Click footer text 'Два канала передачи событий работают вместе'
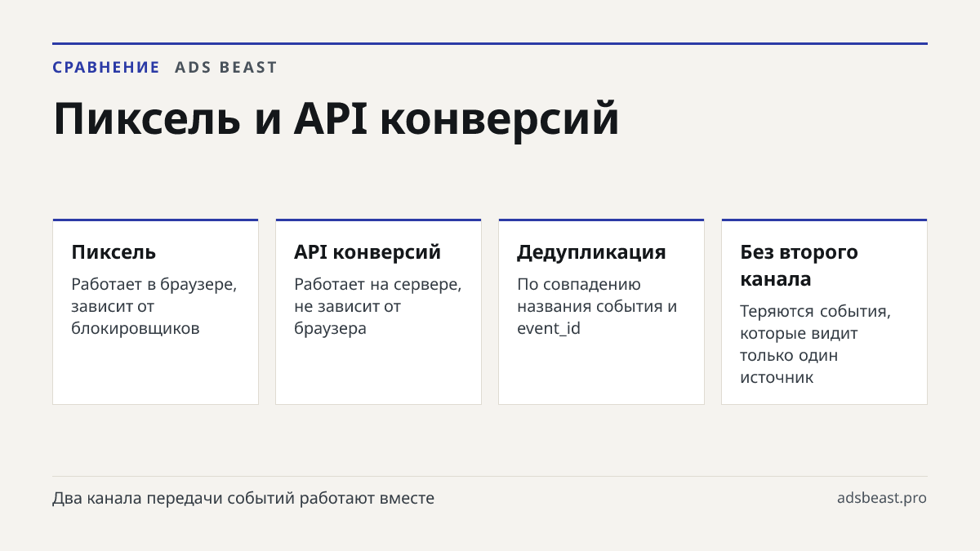 tap(243, 498)
